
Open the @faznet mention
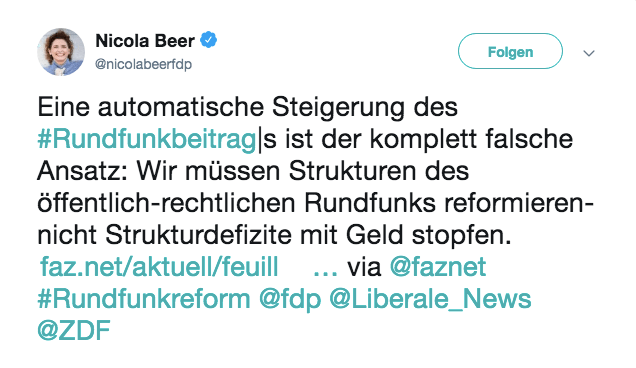click(x=438, y=267)
